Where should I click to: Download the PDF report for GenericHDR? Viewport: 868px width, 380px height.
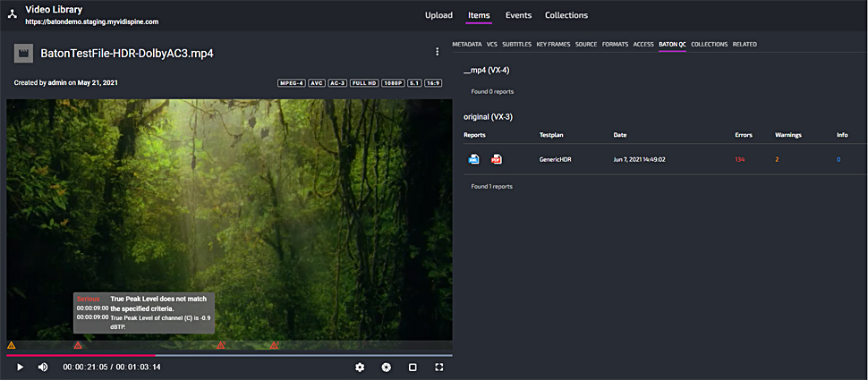tap(497, 159)
